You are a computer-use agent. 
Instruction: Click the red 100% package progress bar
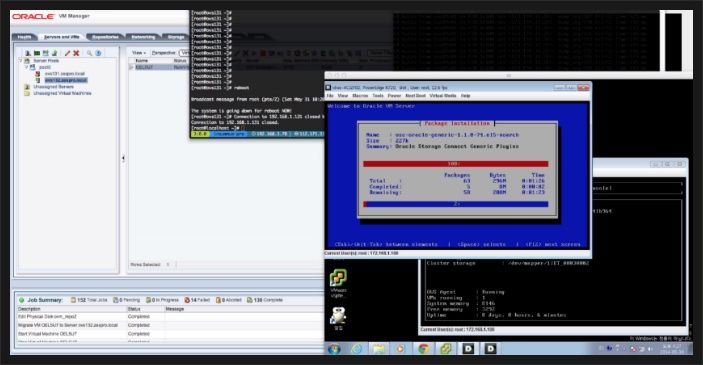tap(456, 164)
